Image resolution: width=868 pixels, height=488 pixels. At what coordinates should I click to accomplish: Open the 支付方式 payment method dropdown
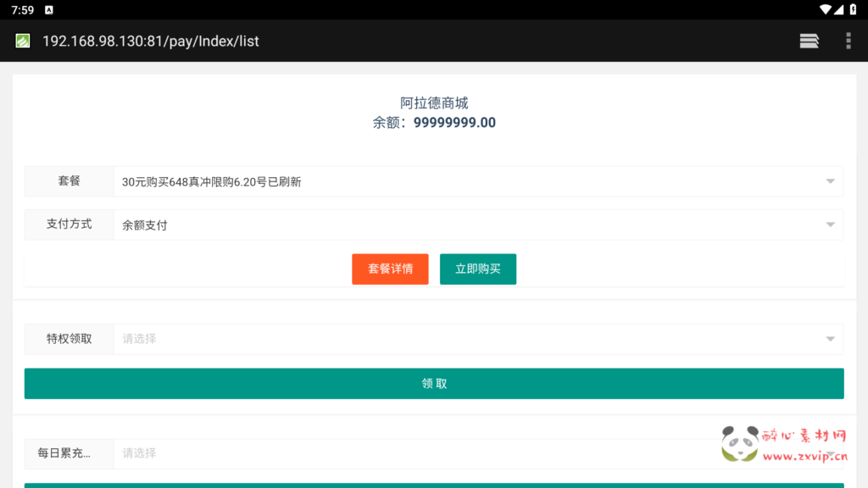coord(829,225)
